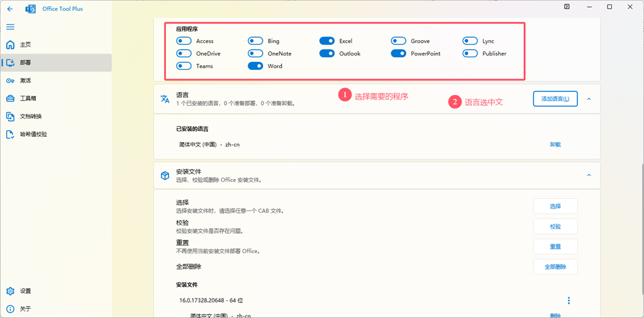Enable the OneNote toggle
The height and width of the screenshot is (318, 644).
255,53
